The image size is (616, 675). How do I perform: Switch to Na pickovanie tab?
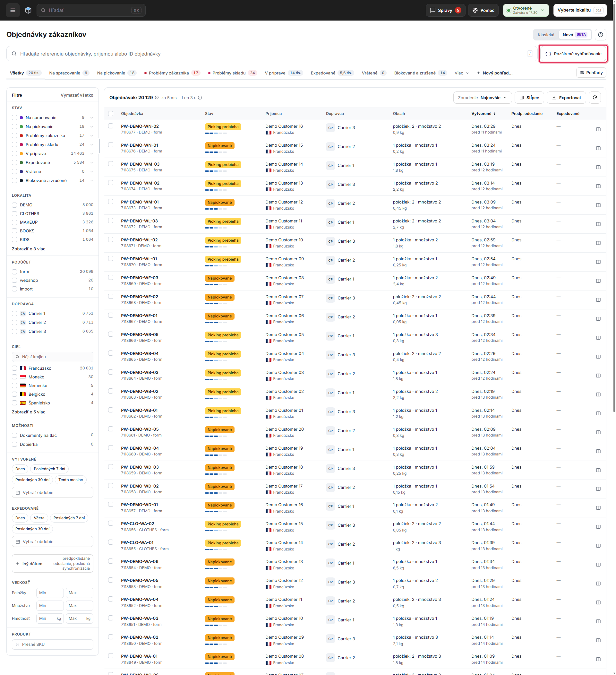click(116, 73)
